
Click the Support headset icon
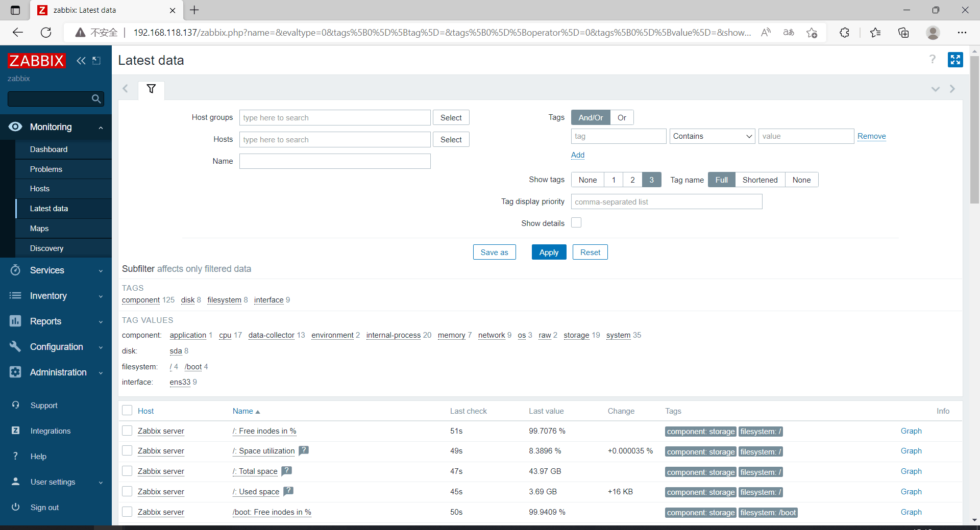pyautogui.click(x=15, y=405)
